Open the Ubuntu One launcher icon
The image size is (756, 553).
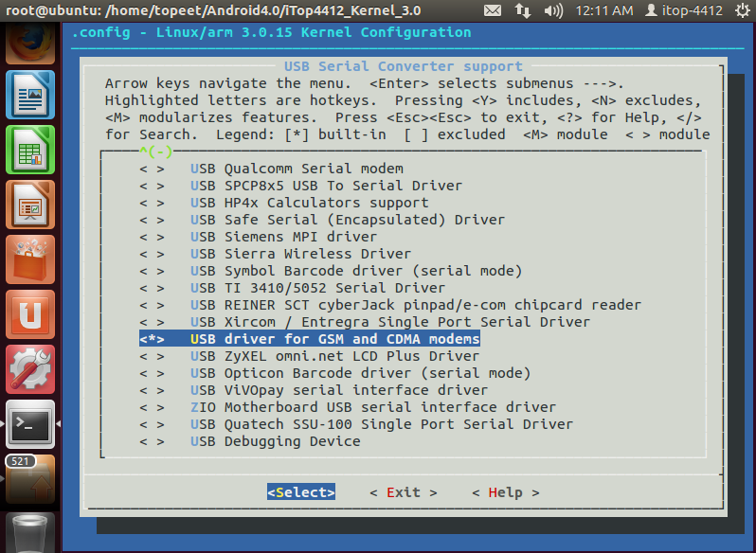30,314
